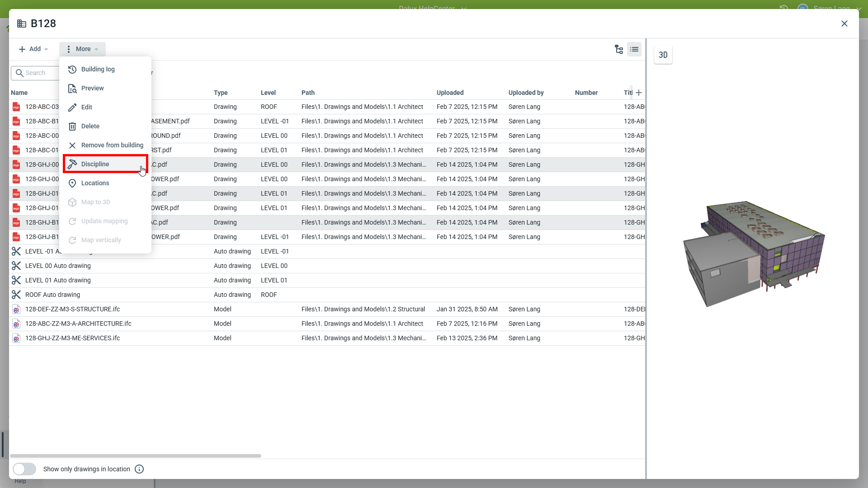868x488 pixels.
Task: Click the Preview icon in the menu
Action: [72, 89]
